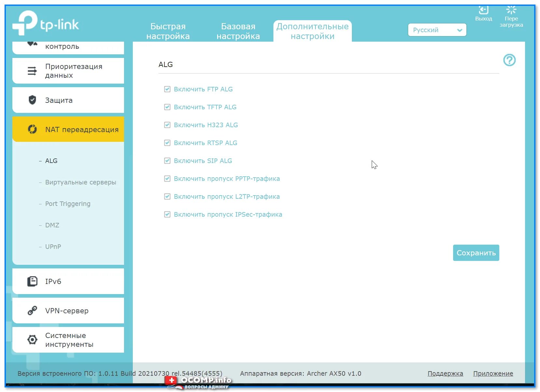Click the контроль menu item
Screen dimensions: 540x392
click(x=68, y=47)
